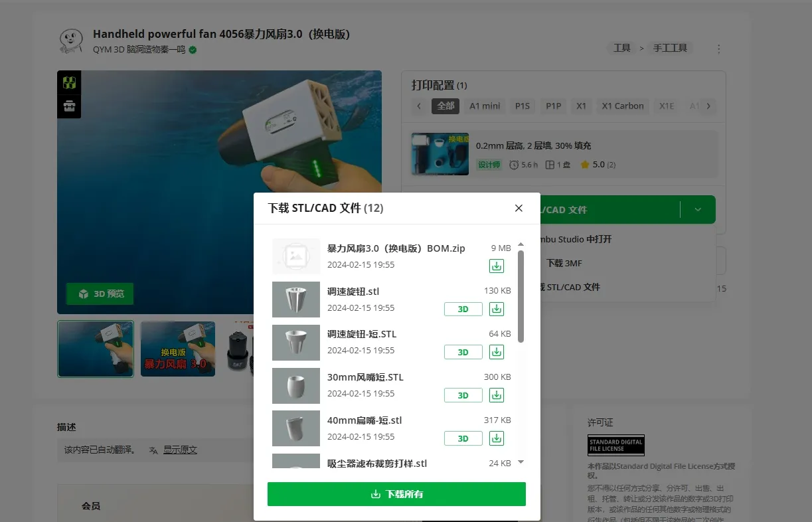This screenshot has width=812, height=522.
Task: Click the 调速旋钮-短.STL model thumbnail
Action: [296, 343]
